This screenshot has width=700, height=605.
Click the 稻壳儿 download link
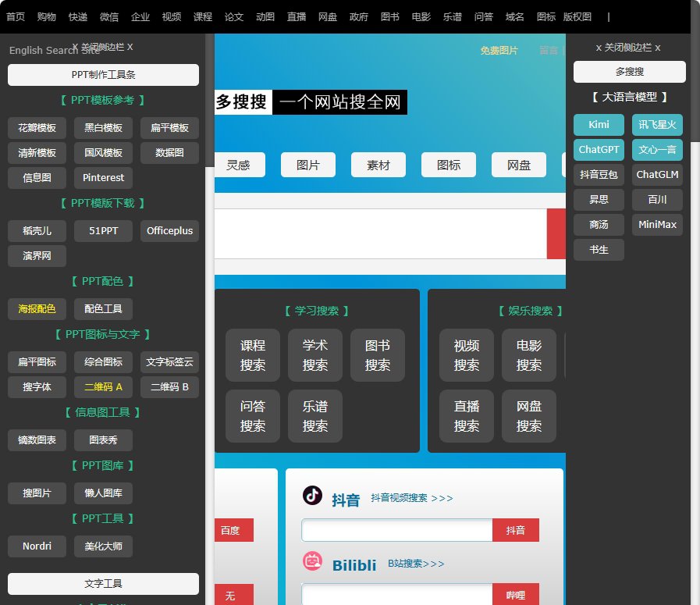tap(37, 231)
